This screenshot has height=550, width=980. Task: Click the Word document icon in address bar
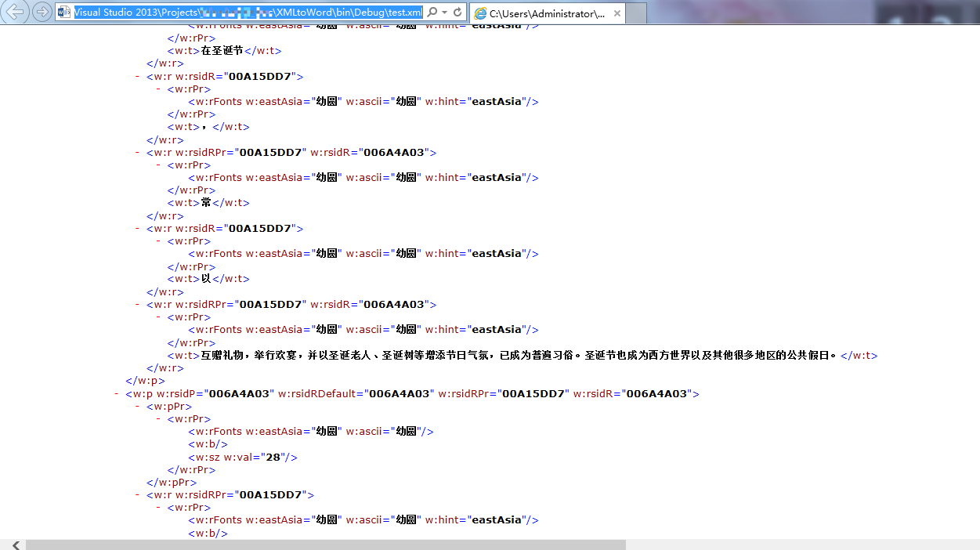[x=64, y=13]
